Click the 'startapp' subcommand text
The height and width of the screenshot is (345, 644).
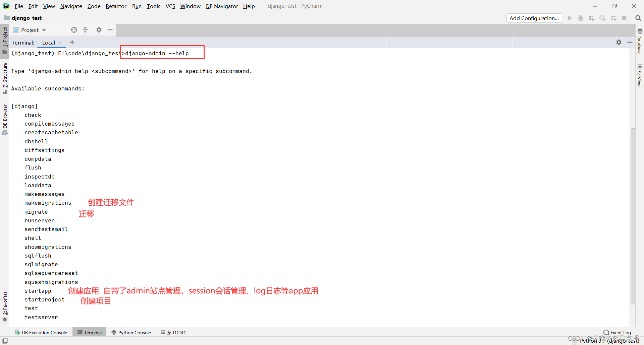[38, 291]
